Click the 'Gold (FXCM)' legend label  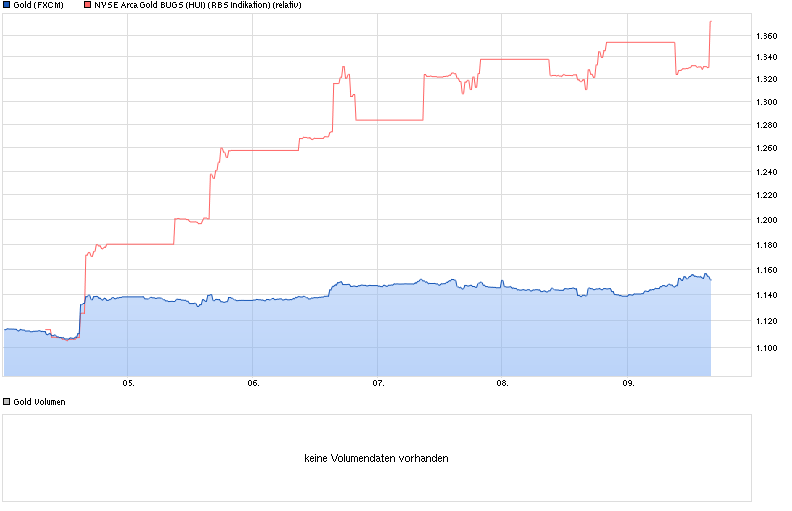[38, 5]
